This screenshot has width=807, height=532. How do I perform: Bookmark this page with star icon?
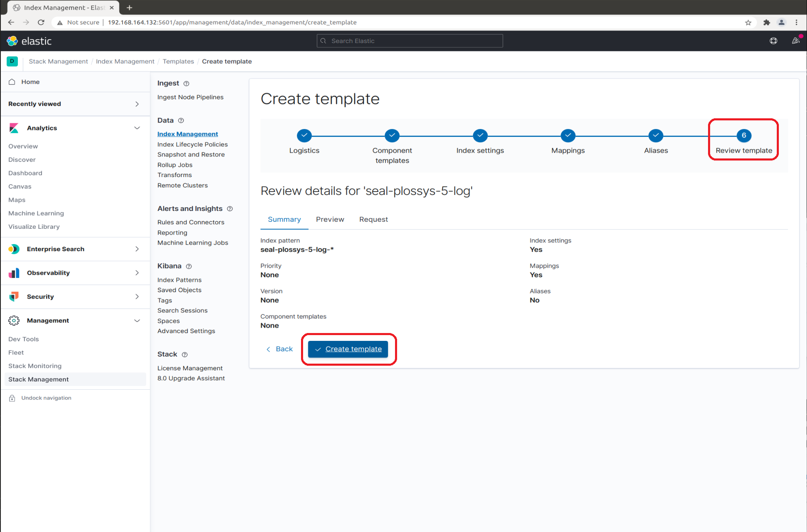coord(748,22)
